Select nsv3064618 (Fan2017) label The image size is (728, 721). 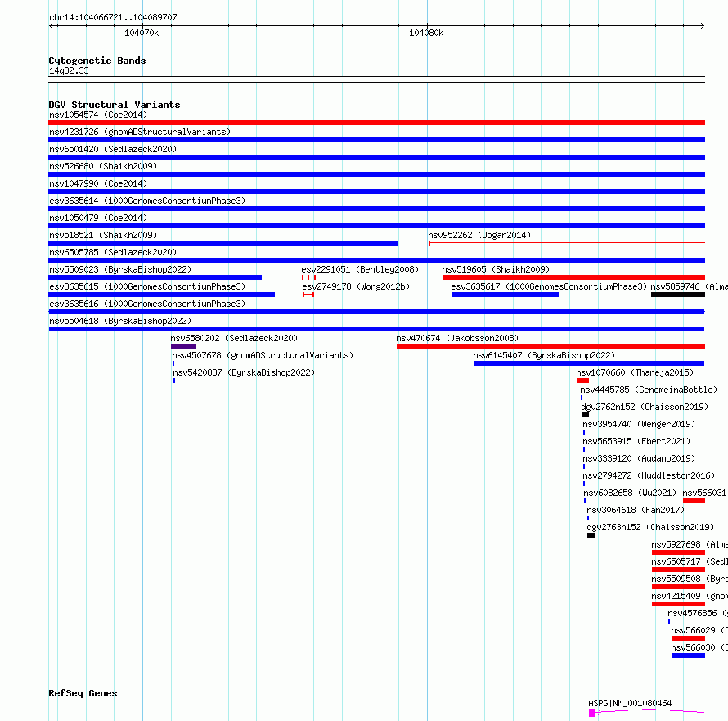636,510
